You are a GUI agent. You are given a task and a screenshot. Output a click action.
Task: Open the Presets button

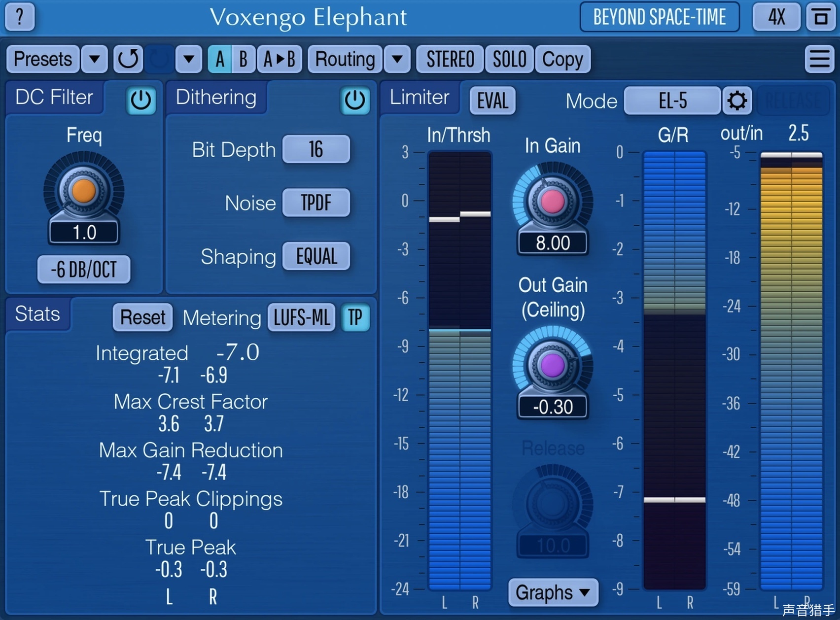coord(43,59)
